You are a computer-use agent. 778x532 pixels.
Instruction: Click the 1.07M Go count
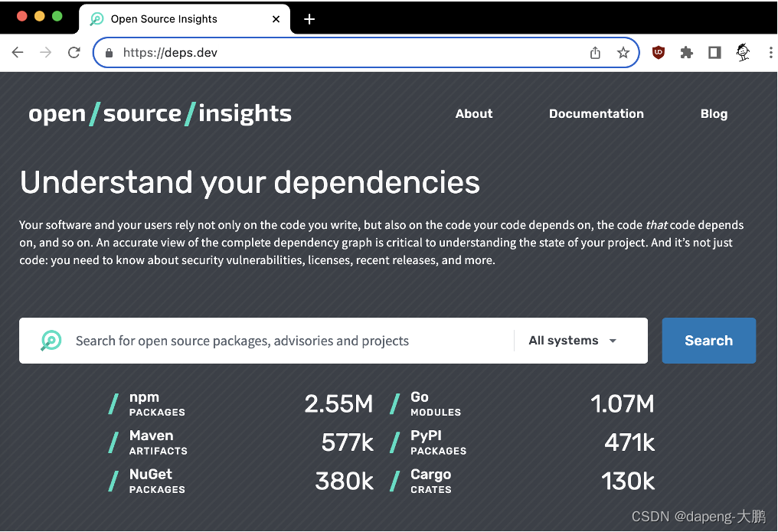click(623, 404)
